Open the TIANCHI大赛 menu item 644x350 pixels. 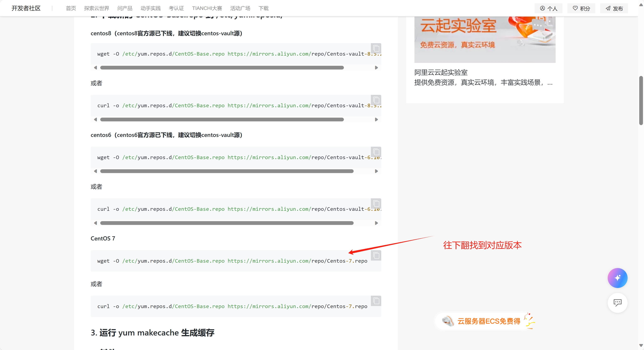(x=207, y=8)
